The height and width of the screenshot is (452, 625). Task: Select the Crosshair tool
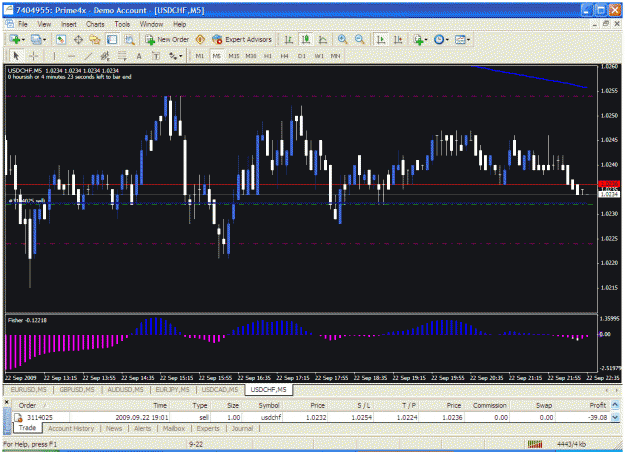pyautogui.click(x=34, y=56)
